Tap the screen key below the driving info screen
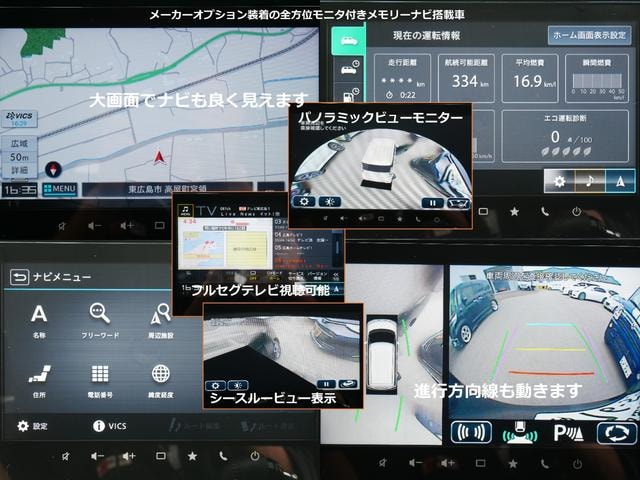The width and height of the screenshot is (640, 480). (483, 211)
